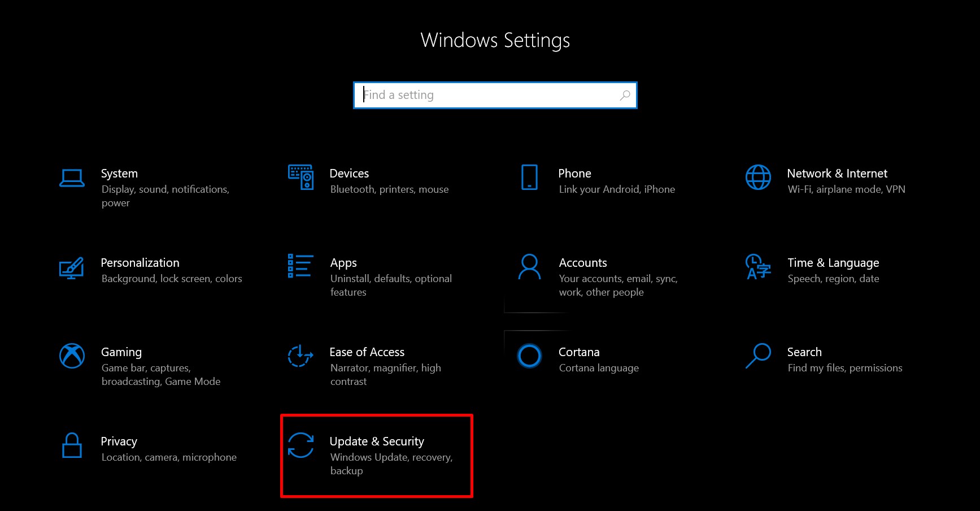Select the Search category title
Image resolution: width=980 pixels, height=511 pixels.
point(804,352)
